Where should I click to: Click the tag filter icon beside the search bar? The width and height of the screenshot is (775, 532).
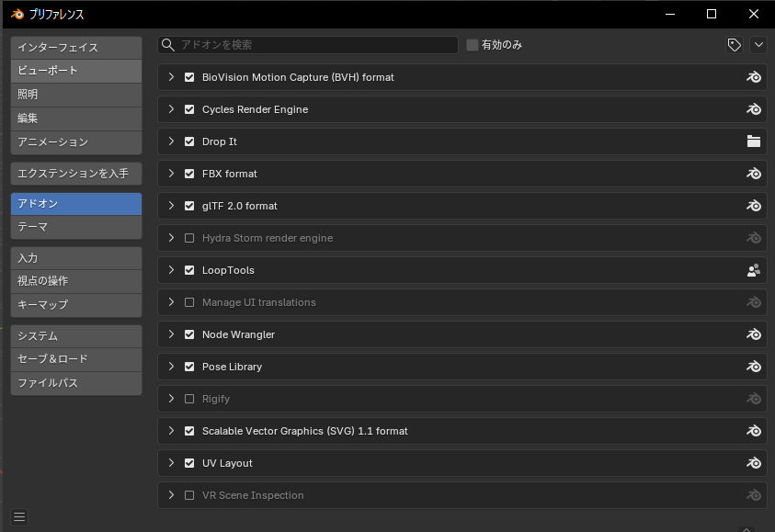pos(734,45)
